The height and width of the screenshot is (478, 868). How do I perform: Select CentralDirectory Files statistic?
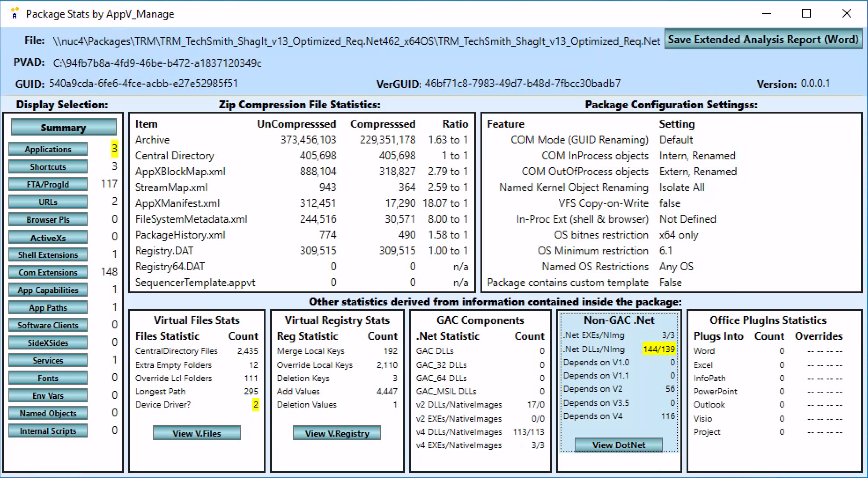[196, 351]
